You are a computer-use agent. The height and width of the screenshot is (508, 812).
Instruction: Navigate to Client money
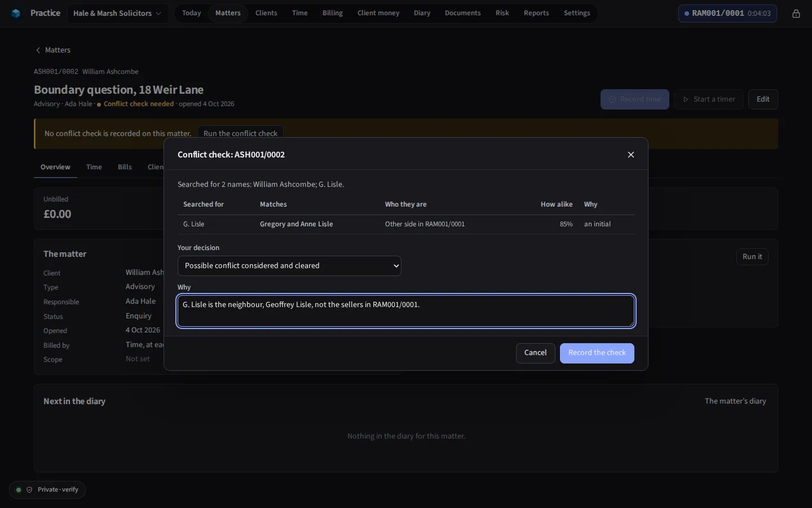point(378,13)
